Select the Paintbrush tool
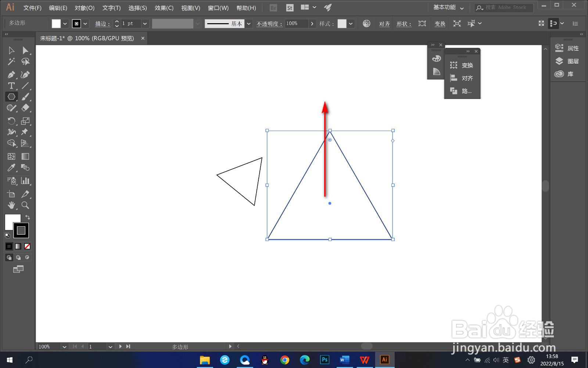588x368 pixels. [x=25, y=97]
